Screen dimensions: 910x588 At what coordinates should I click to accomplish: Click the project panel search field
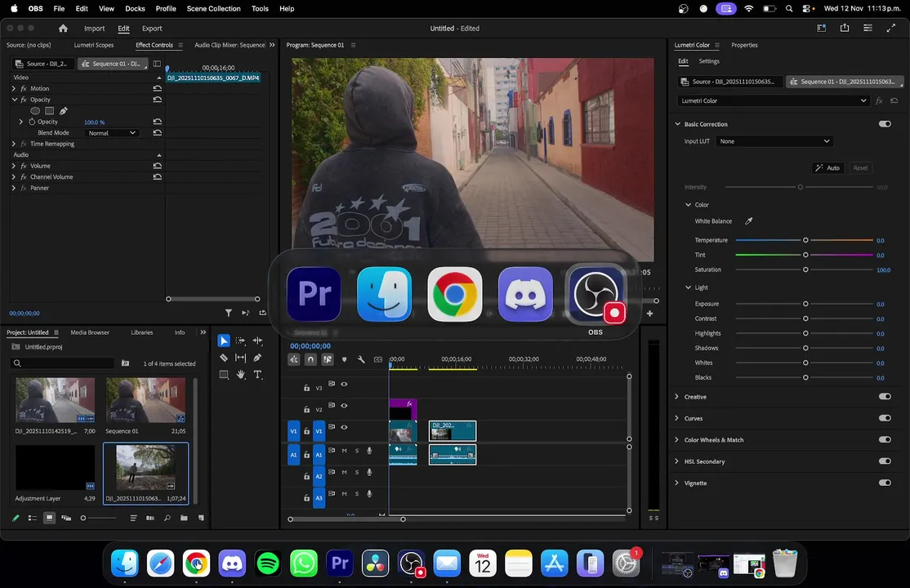pos(63,363)
